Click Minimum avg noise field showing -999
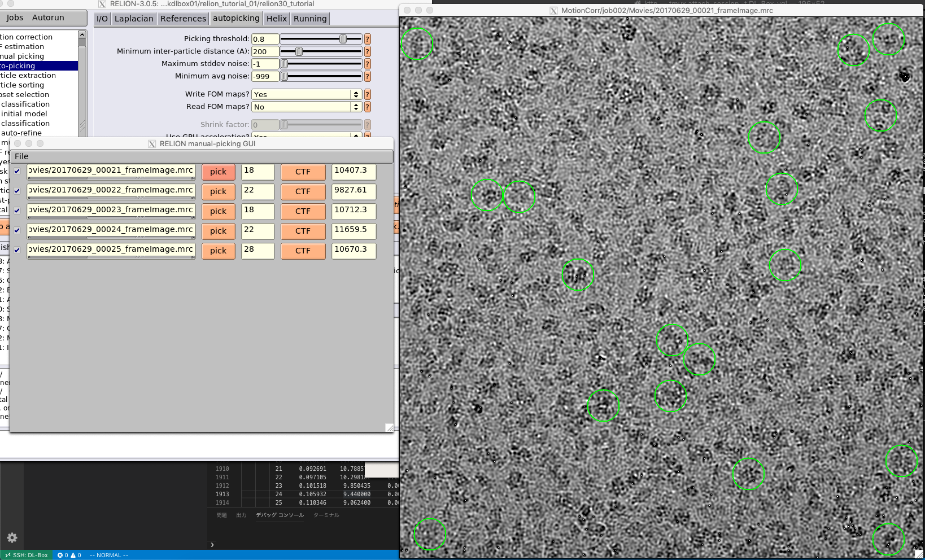 point(265,76)
